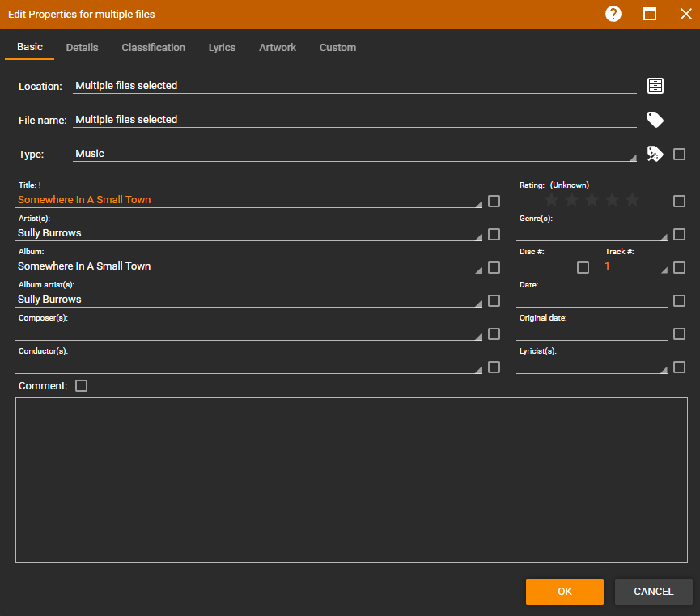Image resolution: width=700 pixels, height=616 pixels.
Task: Click the File name field
Action: [354, 120]
